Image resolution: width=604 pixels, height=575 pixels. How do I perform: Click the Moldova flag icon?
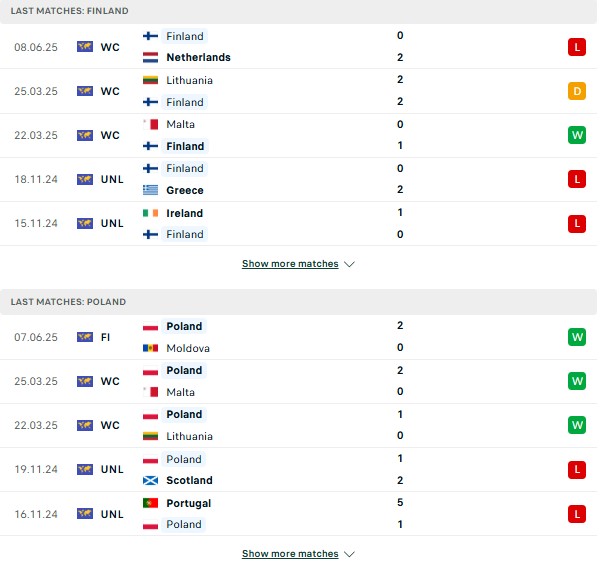point(150,348)
